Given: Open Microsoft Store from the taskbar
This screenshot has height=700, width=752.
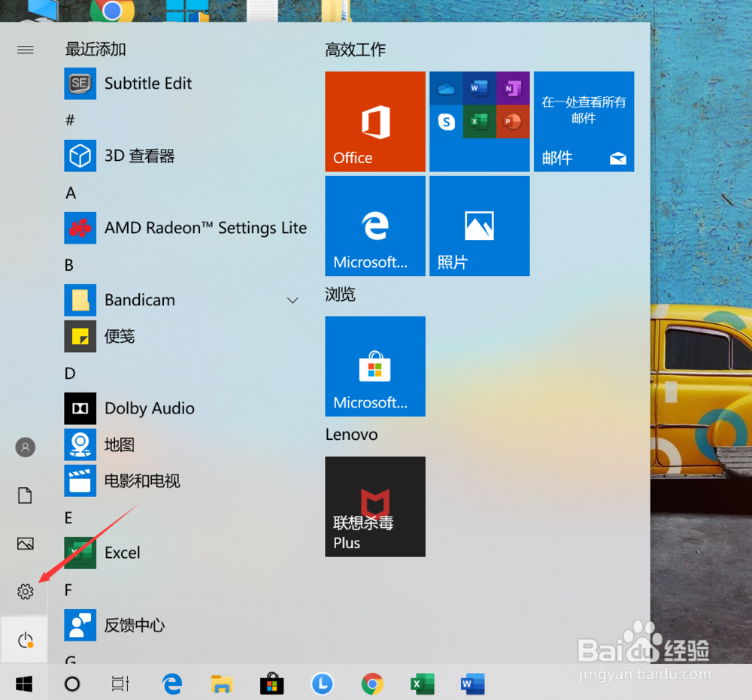Looking at the screenshot, I should pos(271,684).
